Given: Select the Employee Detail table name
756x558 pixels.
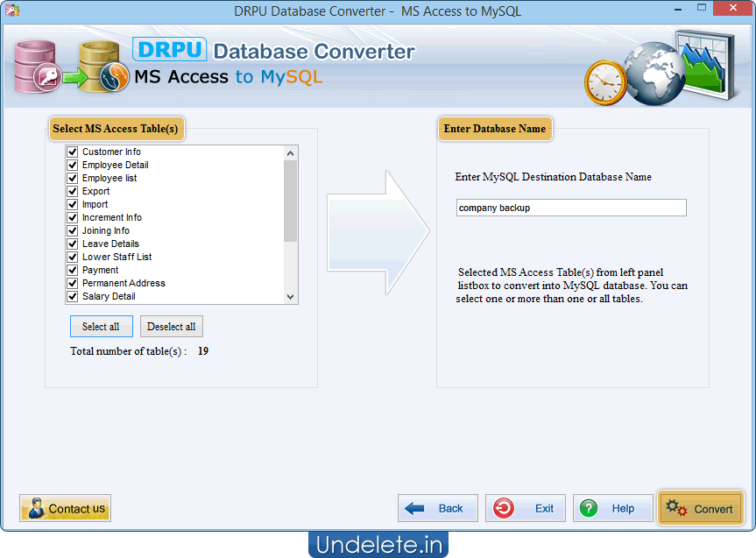Looking at the screenshot, I should [x=116, y=165].
